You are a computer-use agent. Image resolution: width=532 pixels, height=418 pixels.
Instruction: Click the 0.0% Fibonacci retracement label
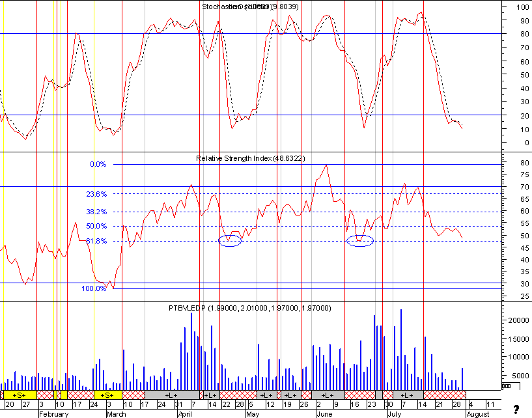click(98, 165)
